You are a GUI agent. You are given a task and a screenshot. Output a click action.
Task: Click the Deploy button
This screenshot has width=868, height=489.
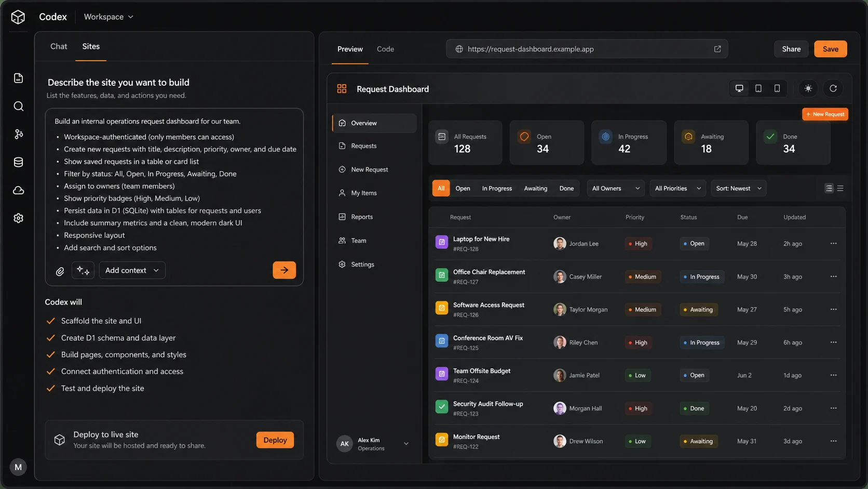275,440
